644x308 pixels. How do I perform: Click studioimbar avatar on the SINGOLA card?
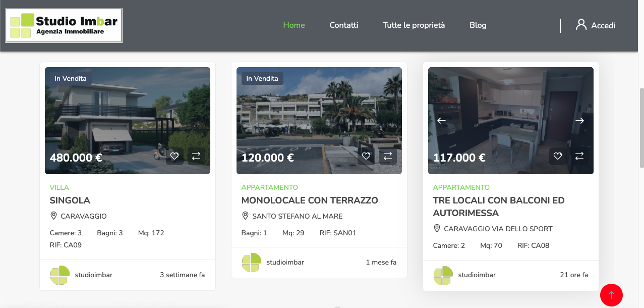click(x=59, y=275)
